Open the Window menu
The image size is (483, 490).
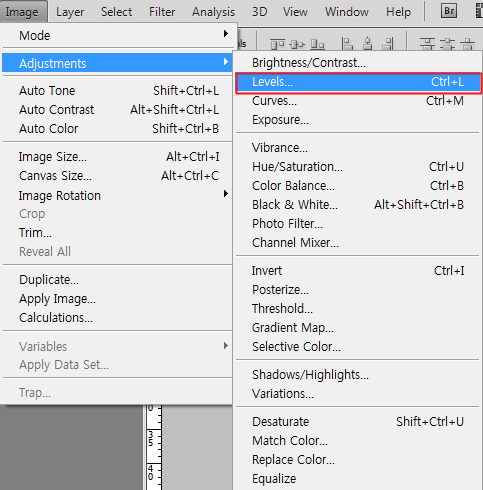tap(347, 12)
